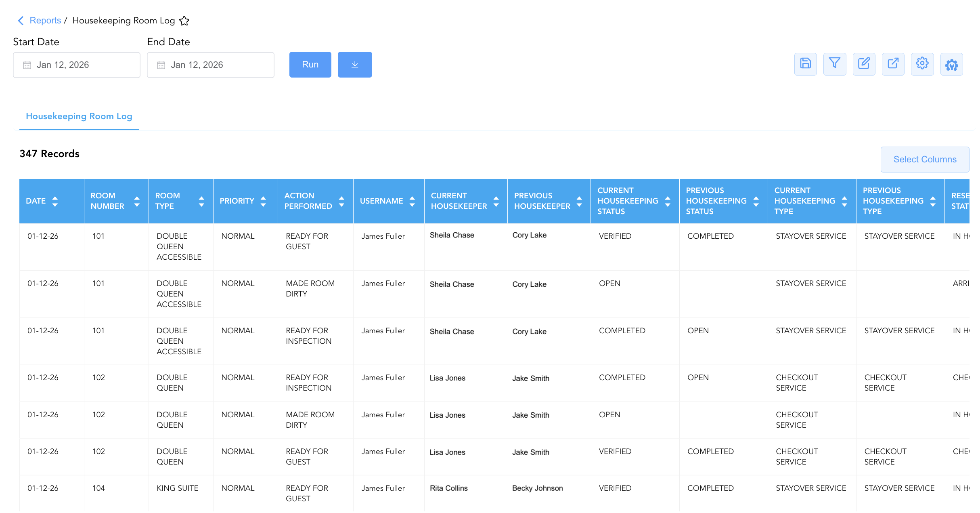Go back to Reports link
The width and height of the screenshot is (980, 513).
coord(45,21)
